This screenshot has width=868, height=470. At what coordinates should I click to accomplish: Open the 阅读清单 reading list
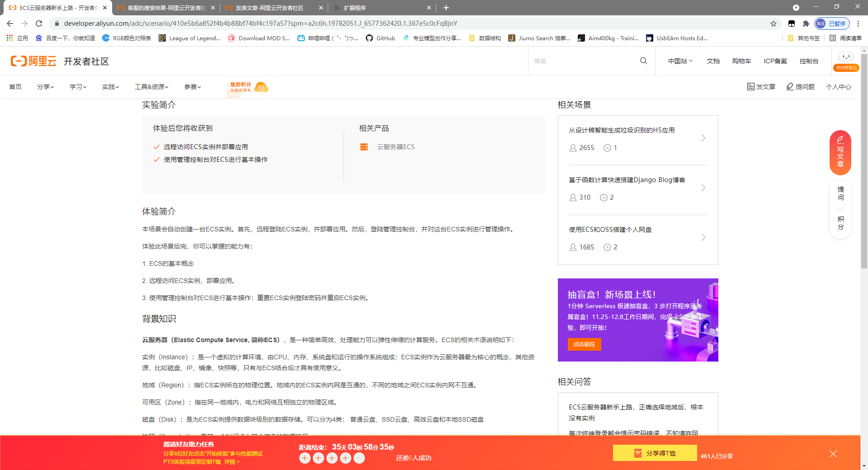845,38
